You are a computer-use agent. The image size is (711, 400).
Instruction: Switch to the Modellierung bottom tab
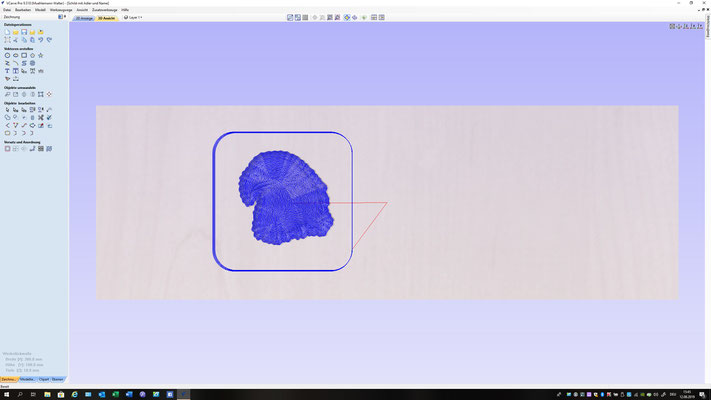point(27,379)
